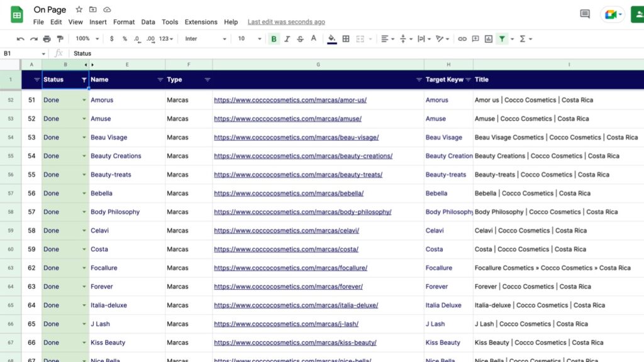Click the undo icon in toolbar
The image size is (644, 362).
[x=21, y=39]
